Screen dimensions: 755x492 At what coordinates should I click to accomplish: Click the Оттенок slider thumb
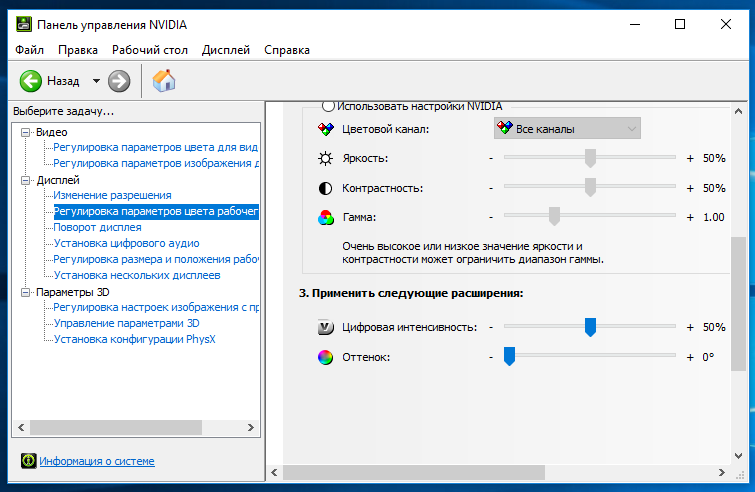(x=509, y=357)
